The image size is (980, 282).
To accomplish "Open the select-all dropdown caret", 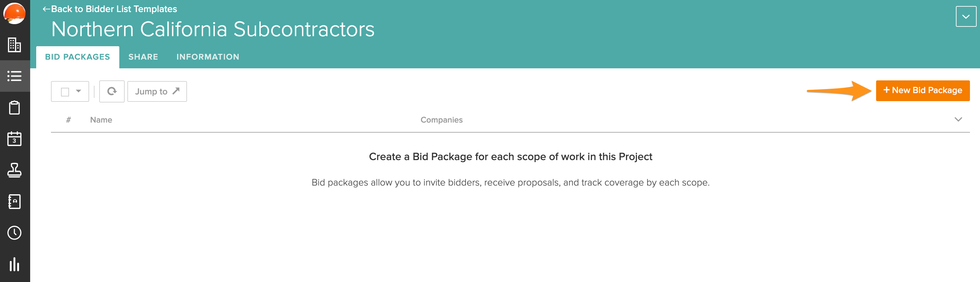I will coord(78,91).
